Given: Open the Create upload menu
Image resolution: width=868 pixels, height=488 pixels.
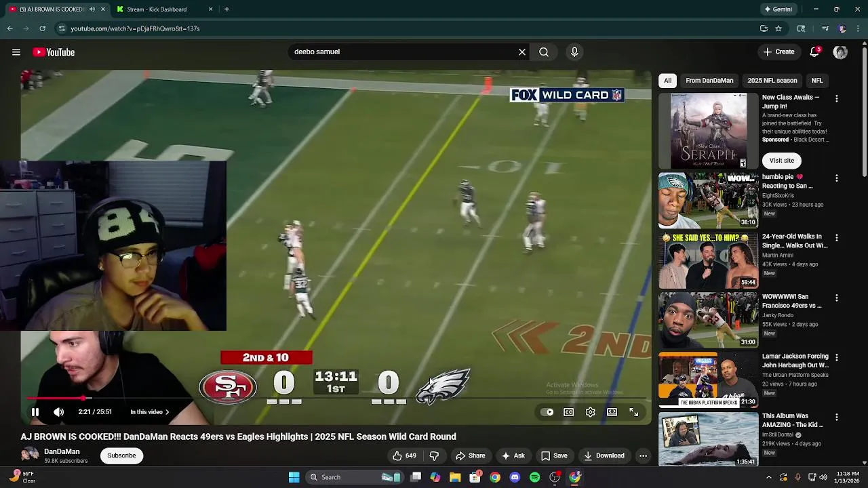Looking at the screenshot, I should pyautogui.click(x=778, y=52).
